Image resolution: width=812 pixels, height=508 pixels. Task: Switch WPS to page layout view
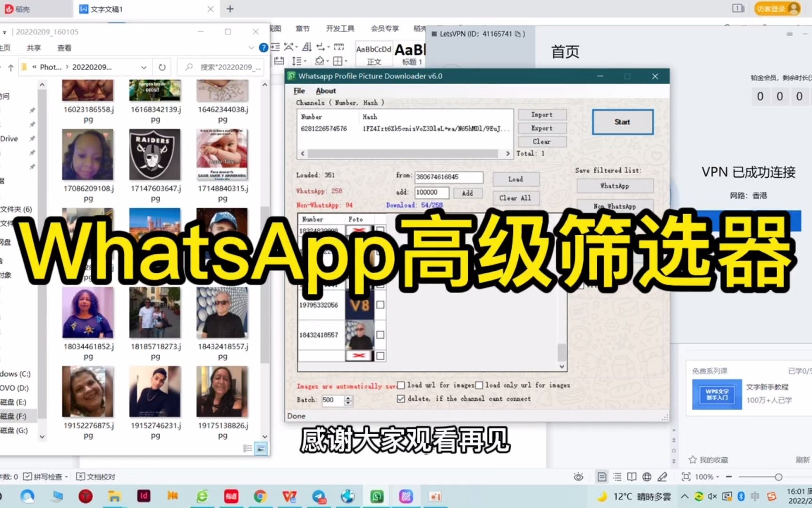point(602,477)
